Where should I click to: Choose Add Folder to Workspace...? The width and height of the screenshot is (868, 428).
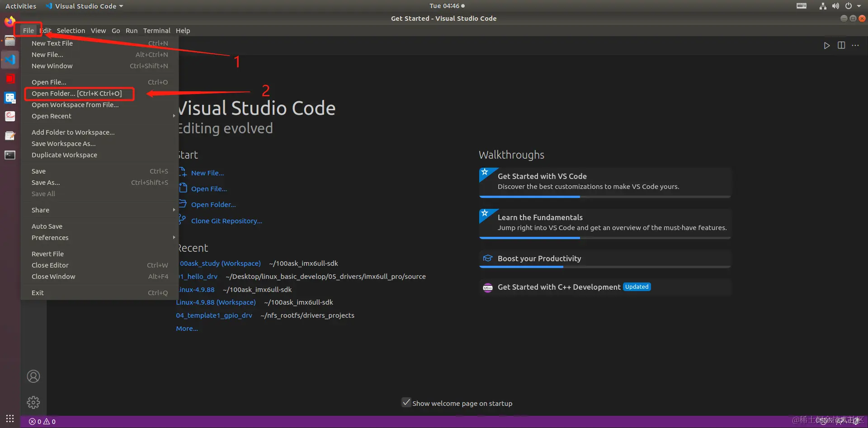tap(100, 132)
